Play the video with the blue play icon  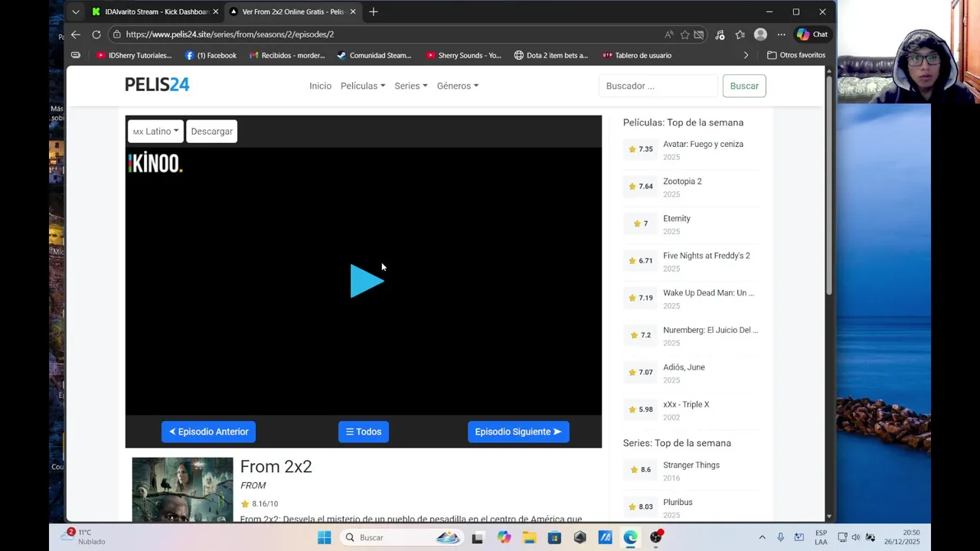click(x=367, y=281)
